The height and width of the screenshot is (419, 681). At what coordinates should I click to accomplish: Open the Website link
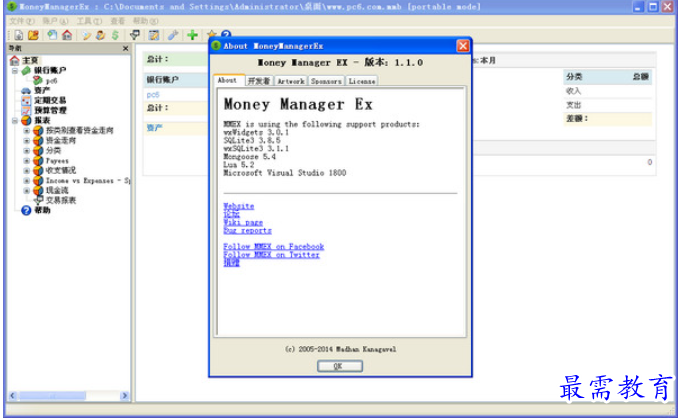[238, 206]
